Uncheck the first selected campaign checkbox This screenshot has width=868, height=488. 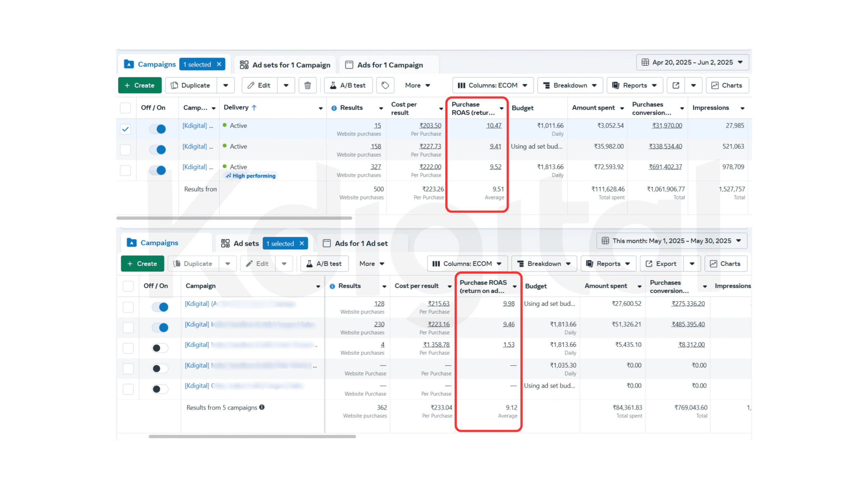pyautogui.click(x=125, y=129)
